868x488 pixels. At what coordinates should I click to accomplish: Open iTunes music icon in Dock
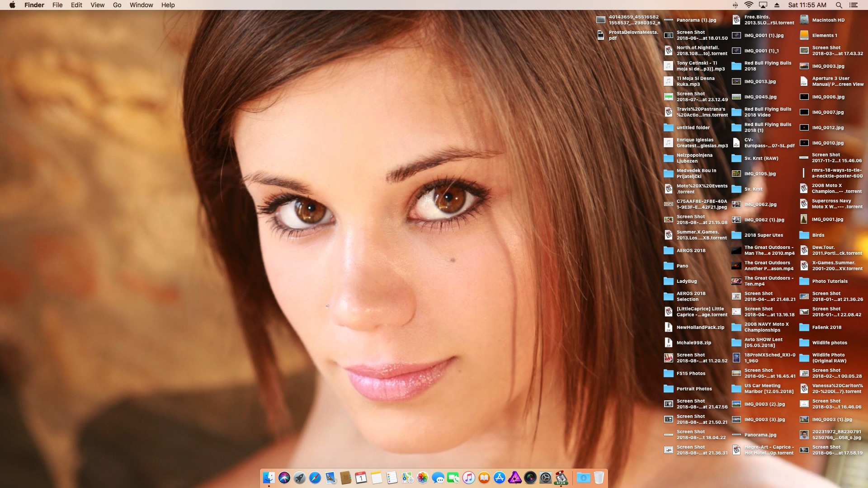469,478
